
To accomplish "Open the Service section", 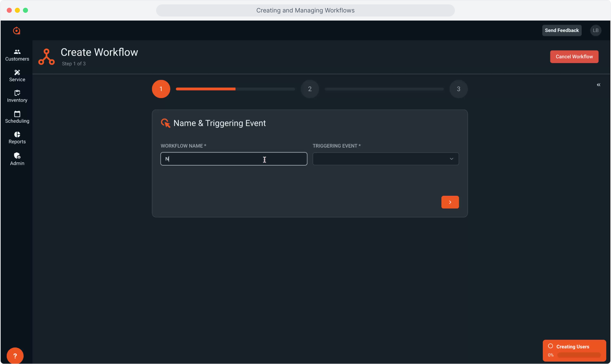I will pos(17,76).
